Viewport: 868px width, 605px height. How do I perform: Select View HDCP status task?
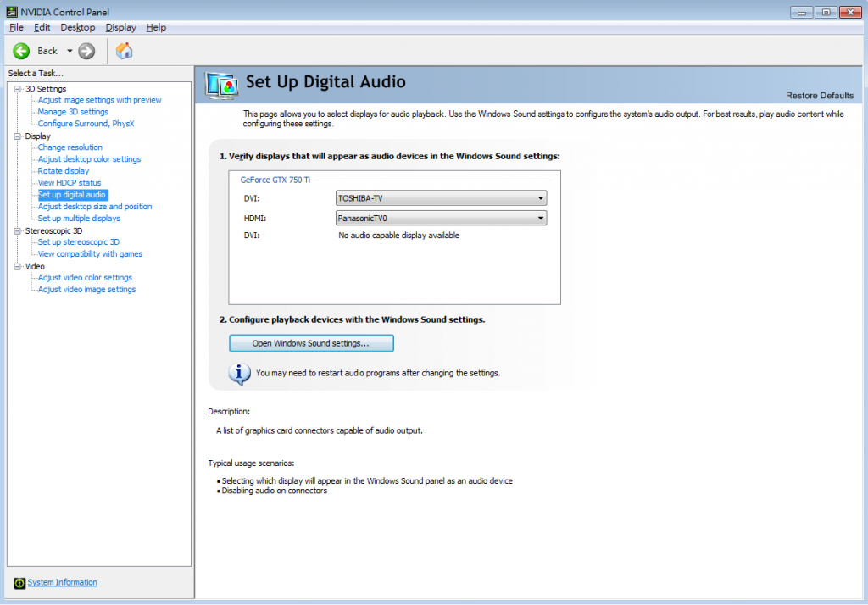(70, 183)
